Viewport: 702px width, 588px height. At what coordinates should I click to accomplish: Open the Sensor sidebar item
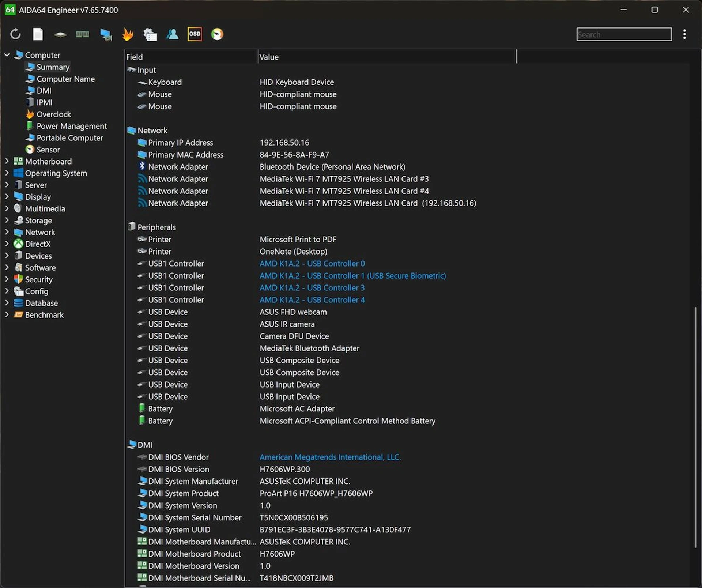coord(43,149)
